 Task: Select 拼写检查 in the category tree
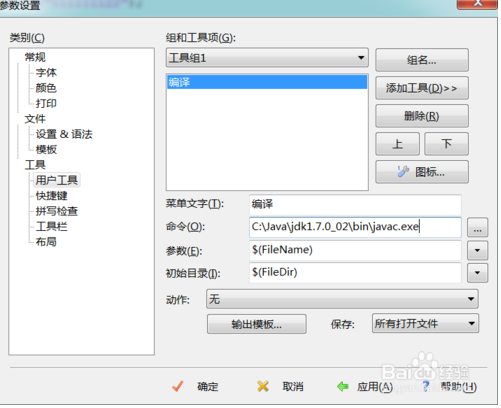57,211
